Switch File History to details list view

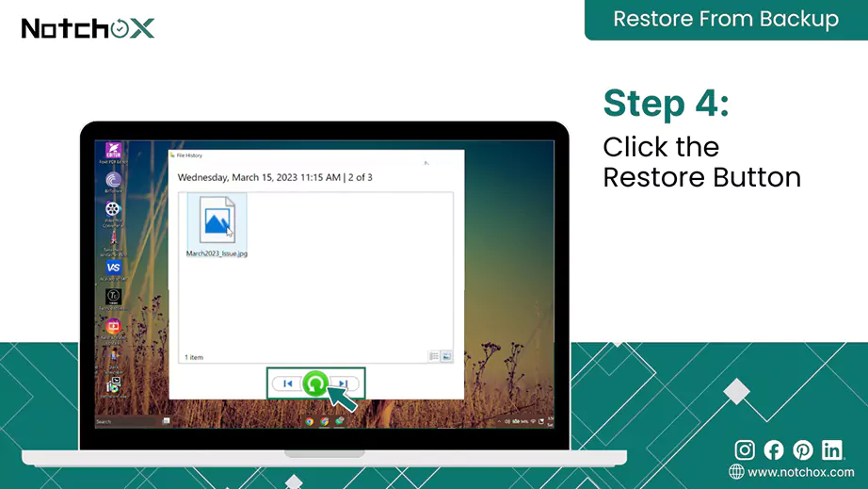pyautogui.click(x=434, y=356)
